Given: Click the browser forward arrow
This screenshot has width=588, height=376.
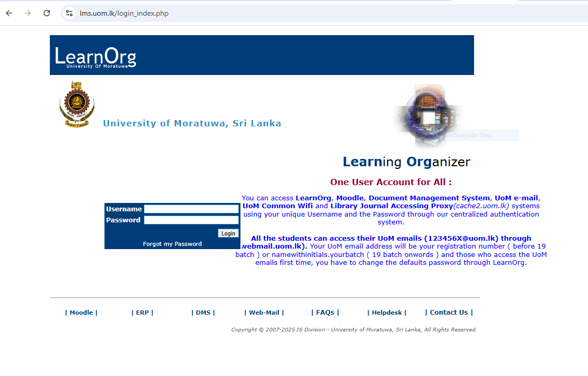Looking at the screenshot, I should coord(28,13).
